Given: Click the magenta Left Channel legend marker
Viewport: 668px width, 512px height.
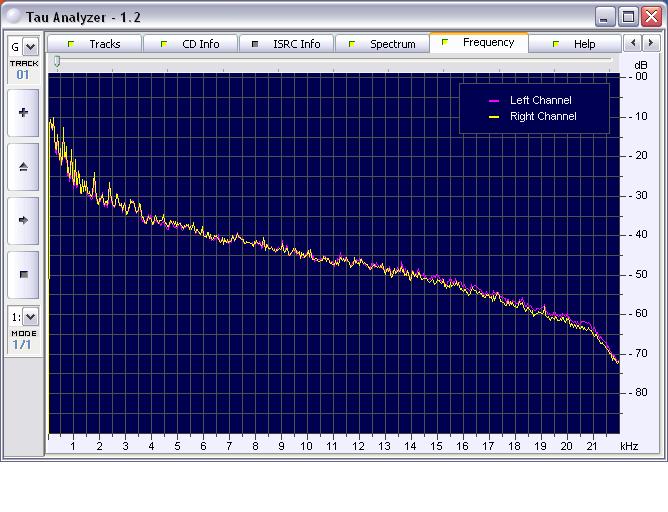Looking at the screenshot, I should (493, 101).
